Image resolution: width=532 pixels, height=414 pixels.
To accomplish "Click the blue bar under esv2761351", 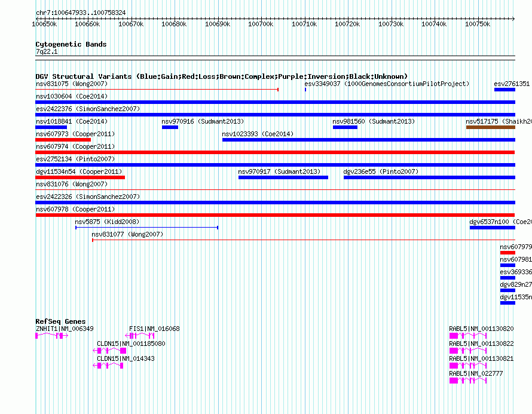I will pyautogui.click(x=505, y=90).
